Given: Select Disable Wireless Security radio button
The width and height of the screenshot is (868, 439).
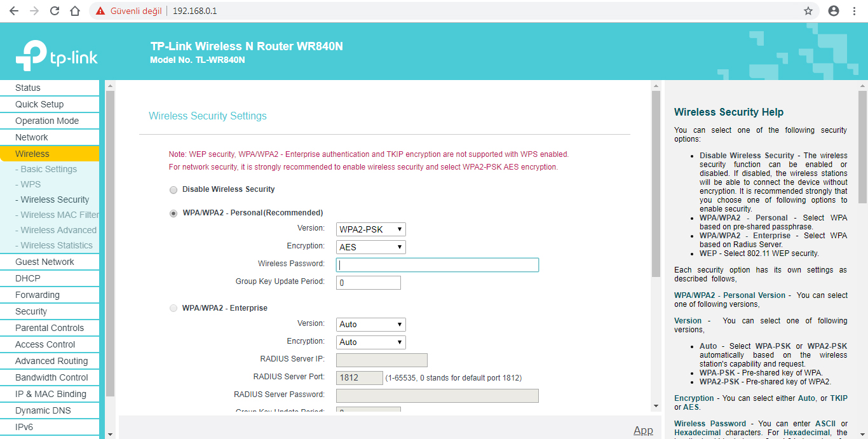Looking at the screenshot, I should (173, 190).
